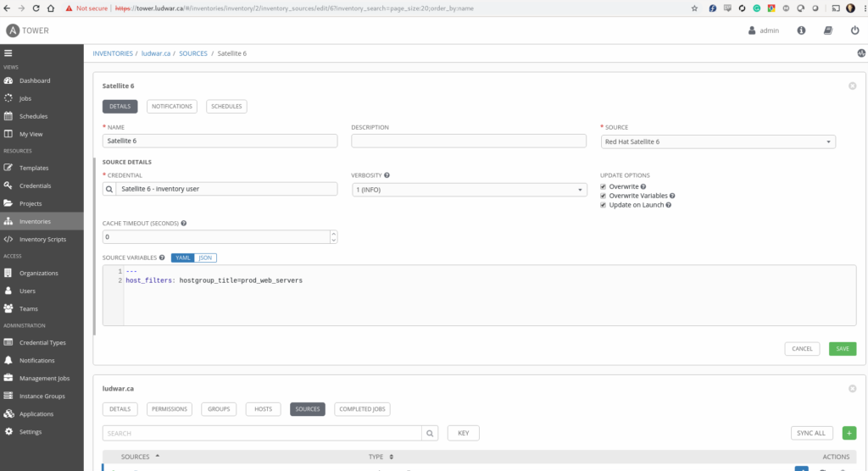
Task: Click the Cache Timeout help icon
Action: (184, 224)
